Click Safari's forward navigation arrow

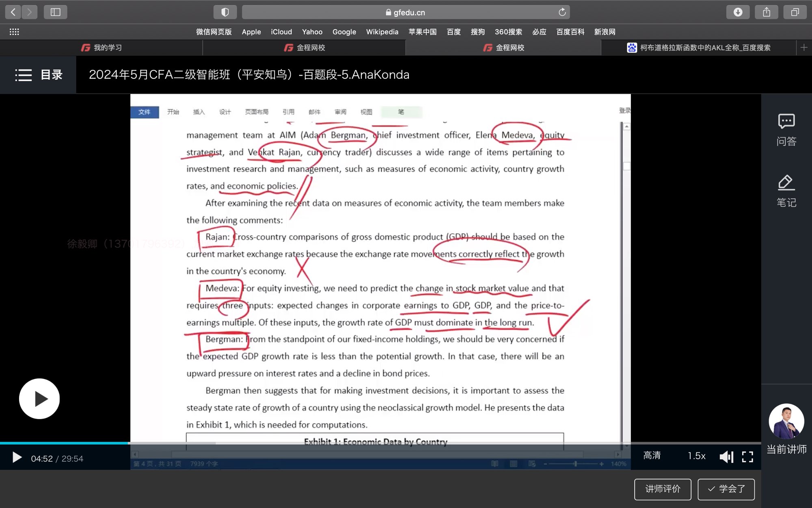[29, 12]
